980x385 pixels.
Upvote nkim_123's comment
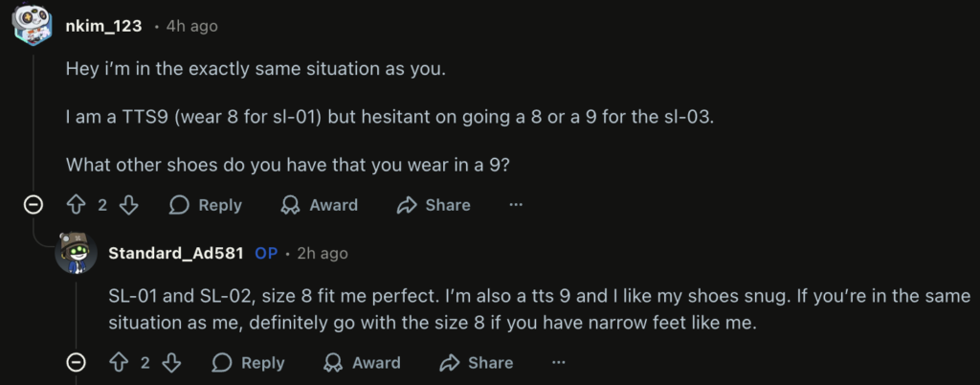click(x=77, y=205)
